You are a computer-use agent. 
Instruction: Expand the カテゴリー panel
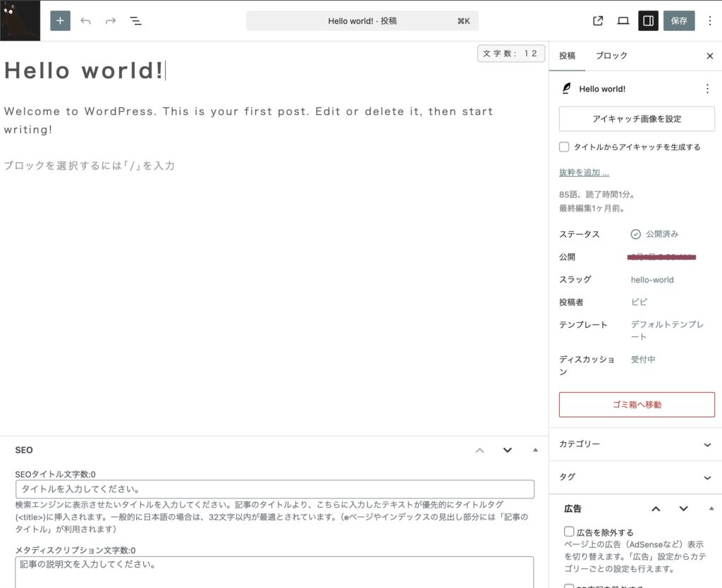(x=707, y=444)
